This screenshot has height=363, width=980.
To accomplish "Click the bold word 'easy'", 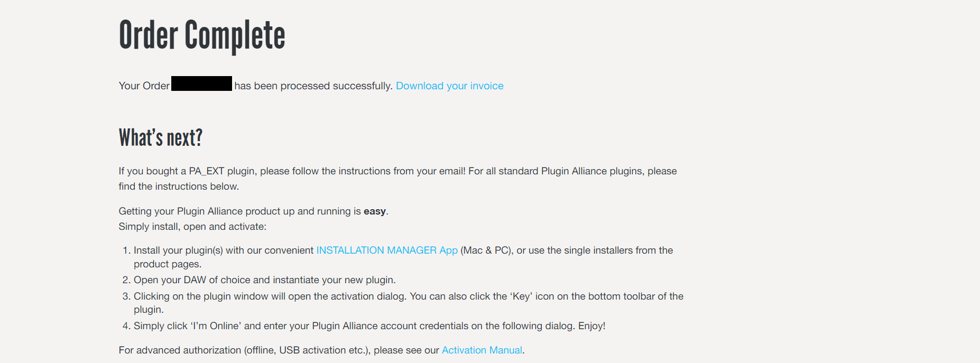I will click(374, 211).
